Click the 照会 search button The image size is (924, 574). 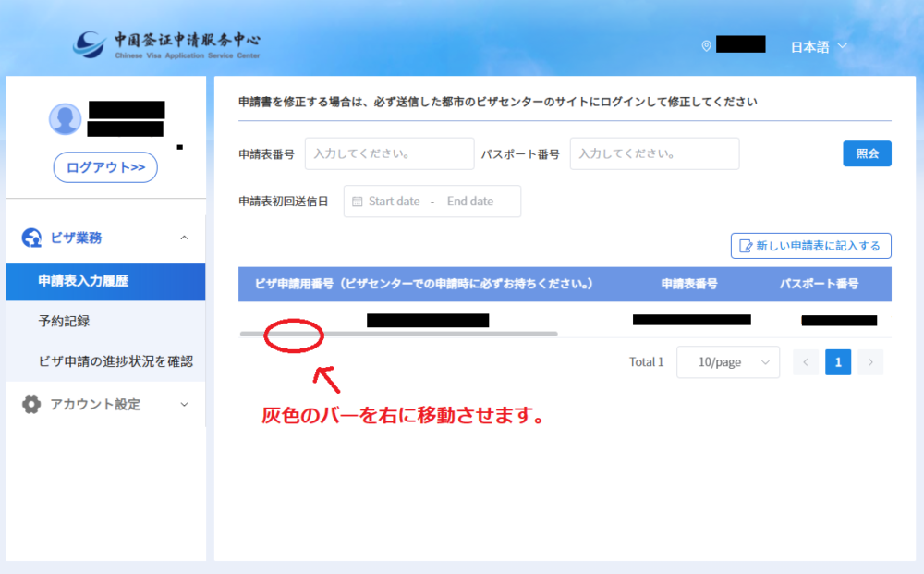click(867, 153)
